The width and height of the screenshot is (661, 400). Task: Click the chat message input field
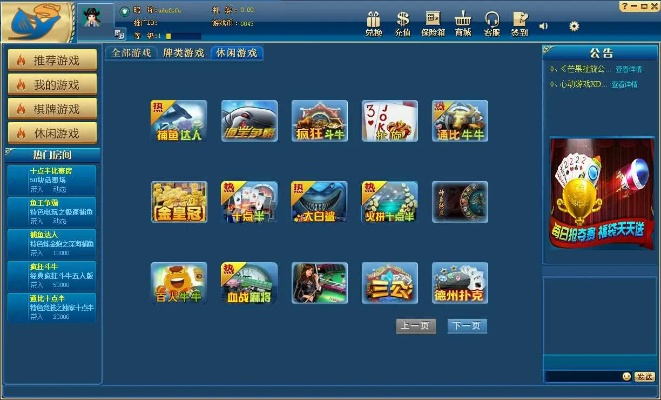tap(581, 376)
